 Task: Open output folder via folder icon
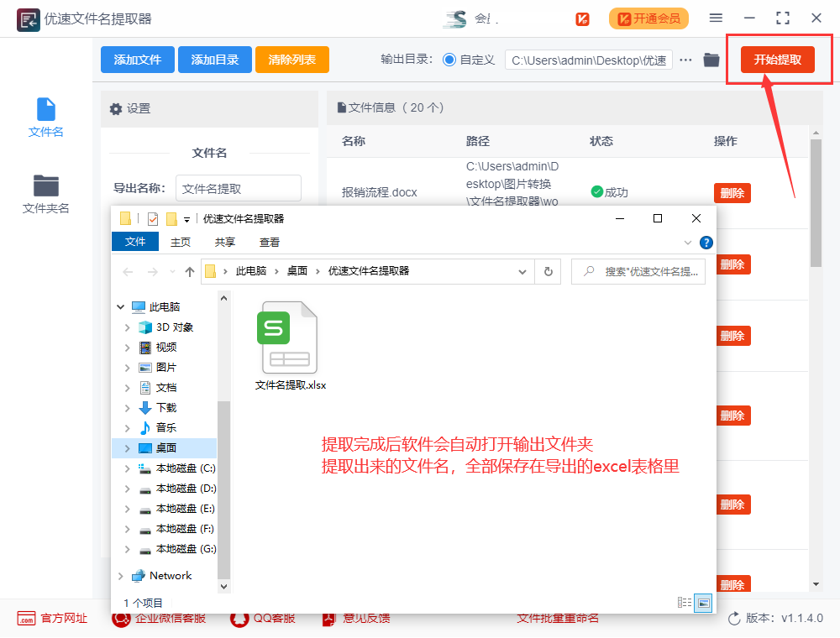coord(711,60)
